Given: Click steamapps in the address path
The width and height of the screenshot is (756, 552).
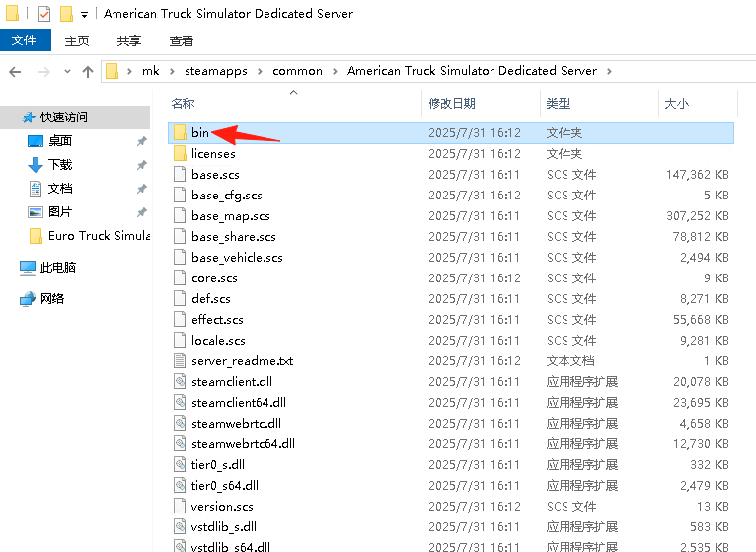Looking at the screenshot, I should tap(216, 71).
